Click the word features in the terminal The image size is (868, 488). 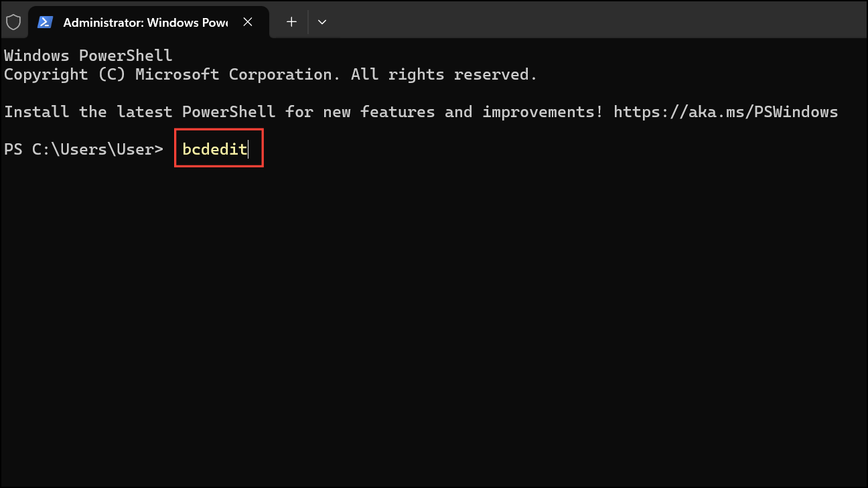[x=397, y=112]
